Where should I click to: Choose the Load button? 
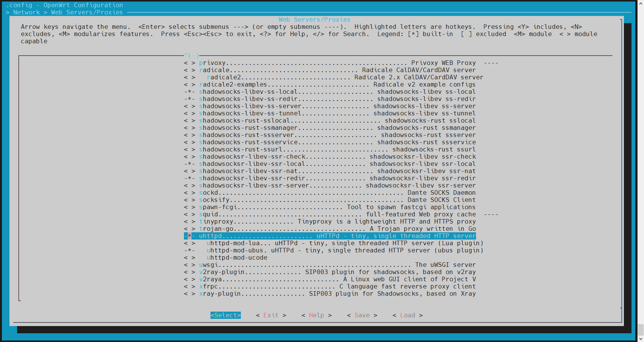[407, 315]
